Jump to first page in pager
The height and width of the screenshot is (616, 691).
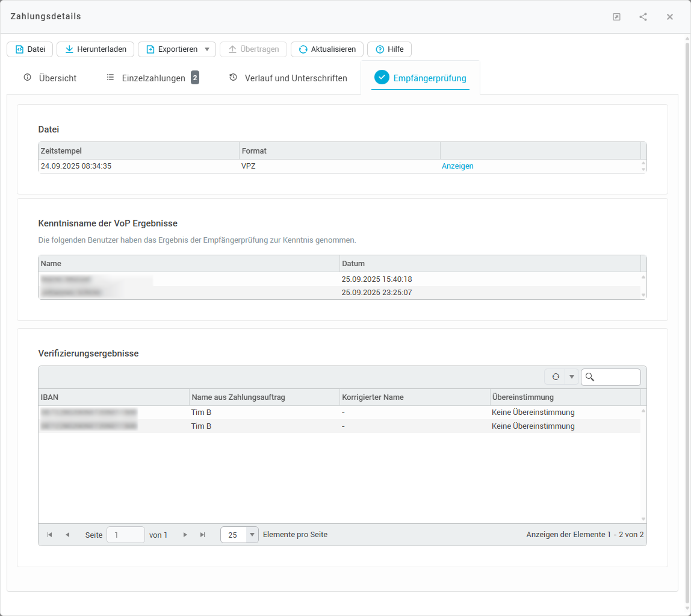49,535
